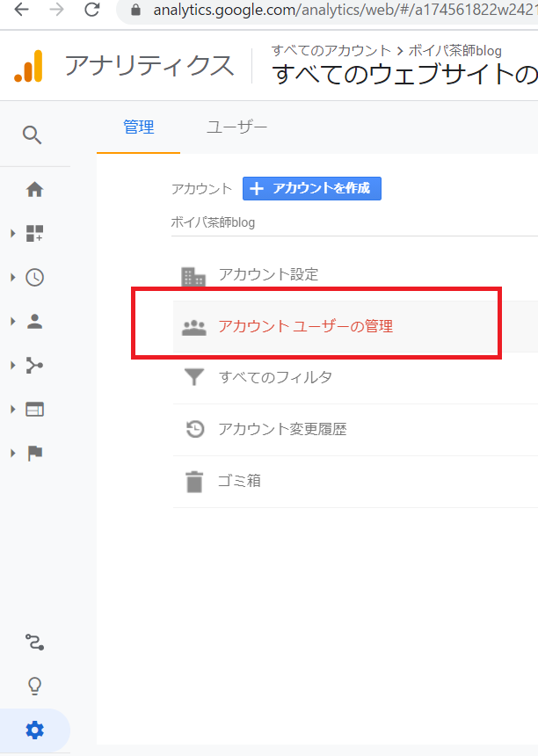Click ボイパ茶師blog in the breadcrumb

(455, 51)
